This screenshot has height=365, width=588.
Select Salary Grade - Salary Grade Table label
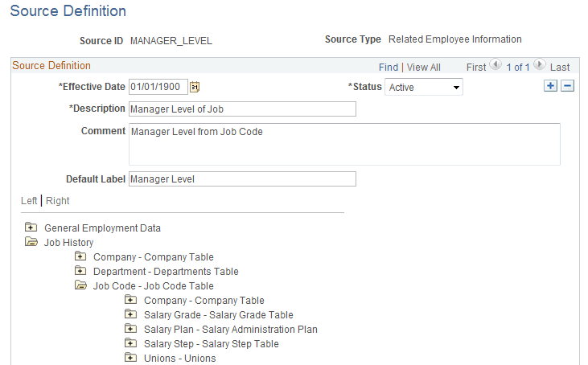pos(219,315)
